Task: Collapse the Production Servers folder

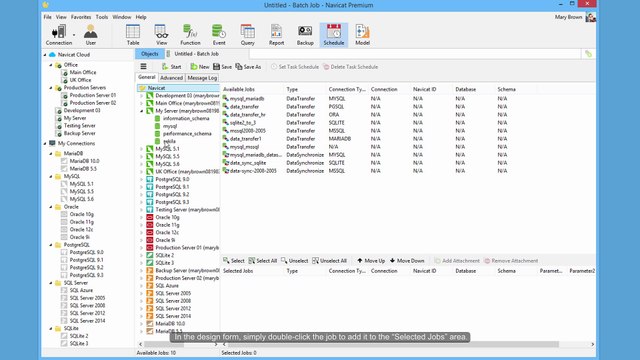Action: [x=51, y=87]
